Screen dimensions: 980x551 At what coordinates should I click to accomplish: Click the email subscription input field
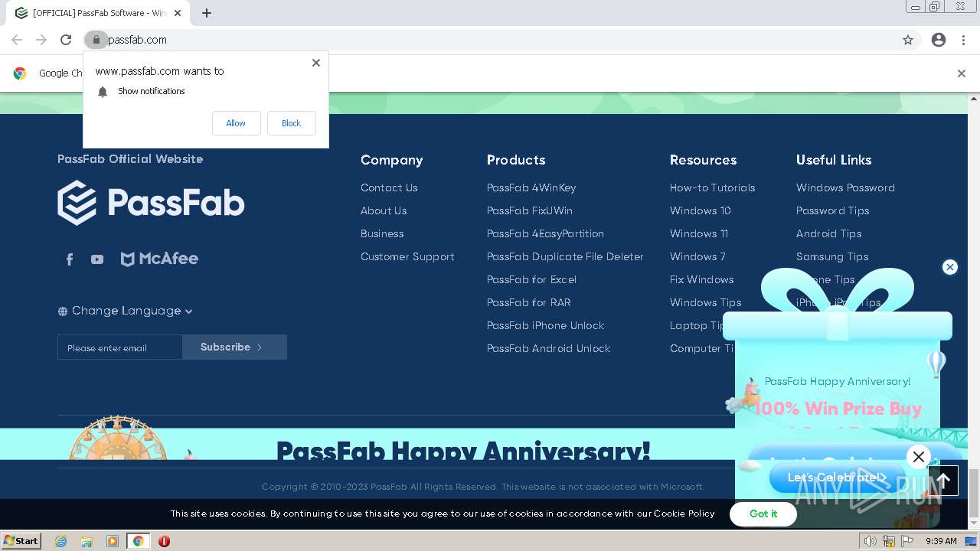click(119, 347)
